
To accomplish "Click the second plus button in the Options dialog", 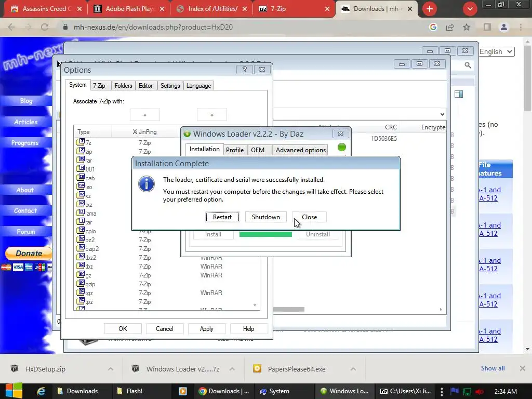I will 212,115.
